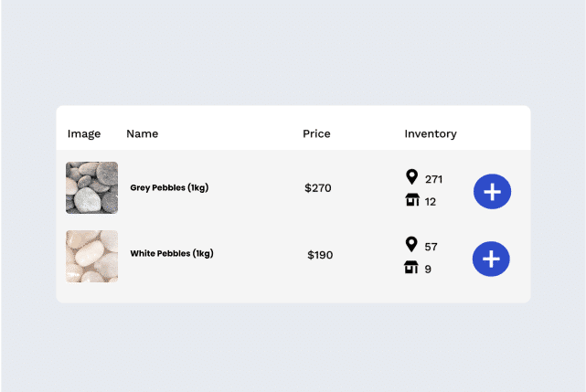Click the plus button for Grey Pebbles
This screenshot has height=392, width=586.
492,191
